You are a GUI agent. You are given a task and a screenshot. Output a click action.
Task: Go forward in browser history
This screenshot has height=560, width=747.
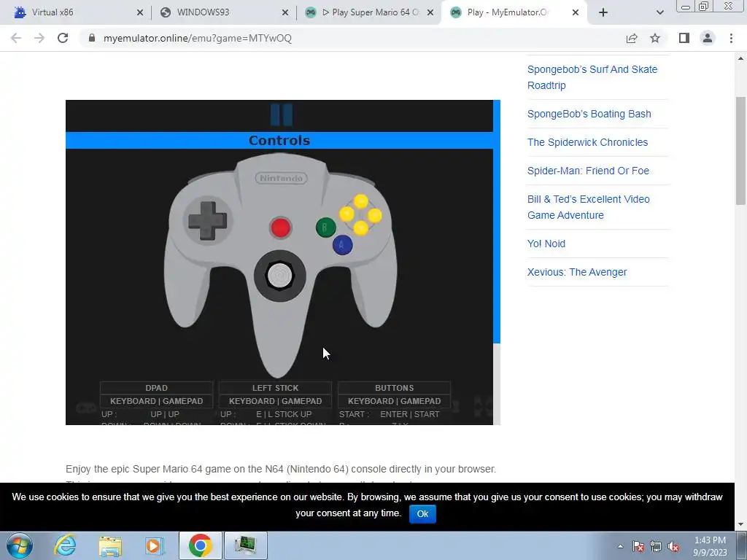(x=39, y=38)
